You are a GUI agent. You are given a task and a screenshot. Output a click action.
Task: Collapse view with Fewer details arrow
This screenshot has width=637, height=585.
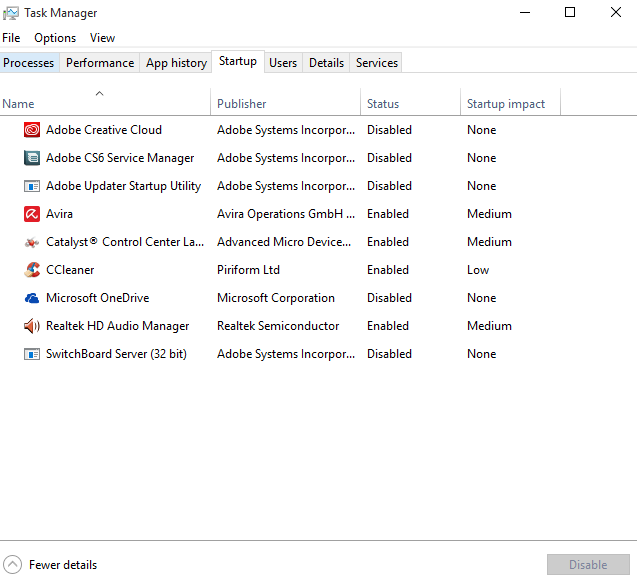[13, 565]
